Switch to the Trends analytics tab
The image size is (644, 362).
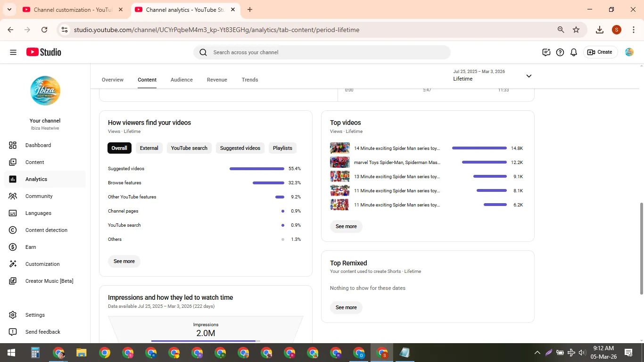250,80
